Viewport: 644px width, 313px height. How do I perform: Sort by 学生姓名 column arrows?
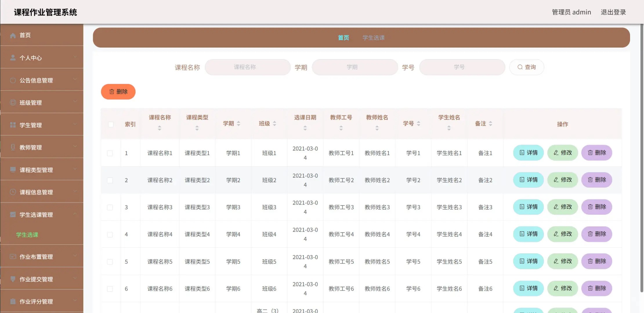(449, 128)
